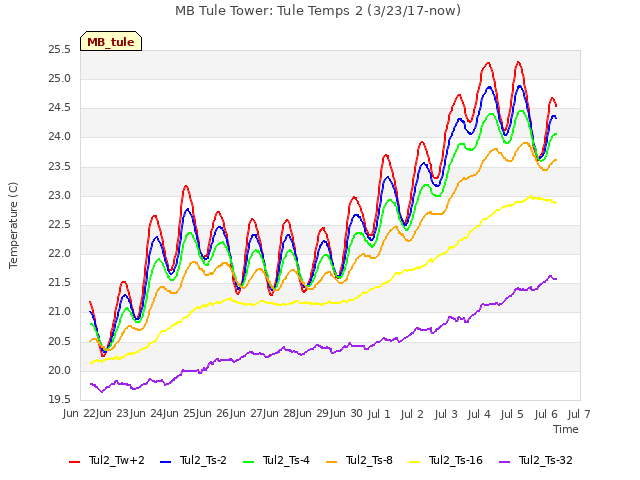The image size is (640, 480).
Task: Click the chart title text
Action: point(318,11)
